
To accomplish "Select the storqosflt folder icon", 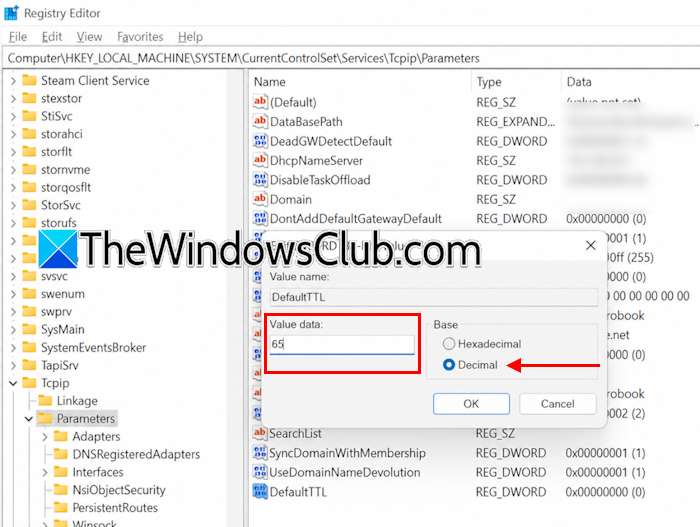I will click(x=29, y=187).
